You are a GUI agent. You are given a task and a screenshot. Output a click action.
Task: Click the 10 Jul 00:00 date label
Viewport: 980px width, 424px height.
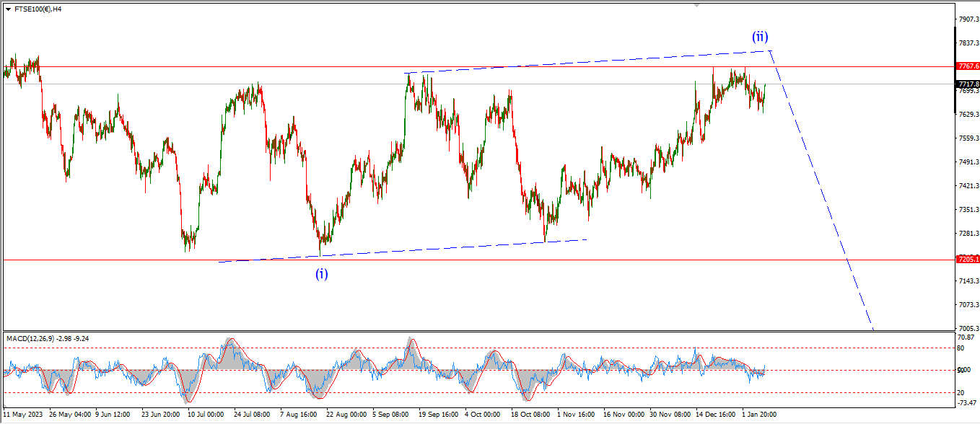tap(206, 415)
